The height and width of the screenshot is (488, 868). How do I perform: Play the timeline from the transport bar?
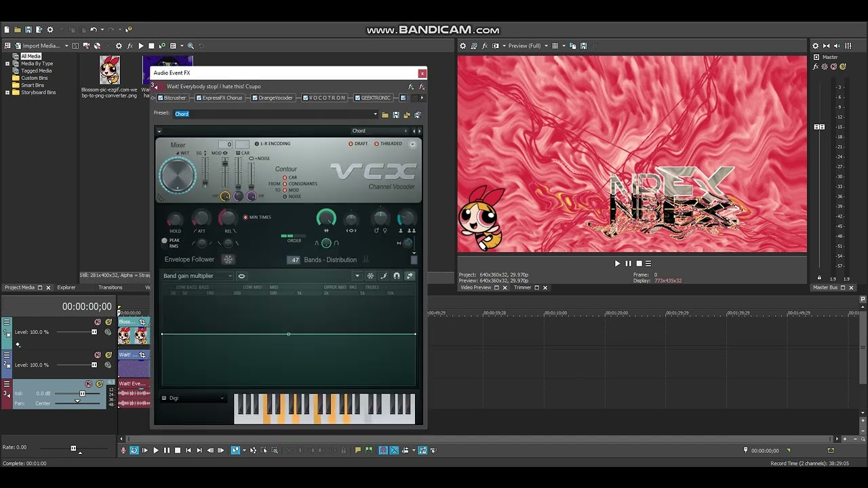point(156,450)
